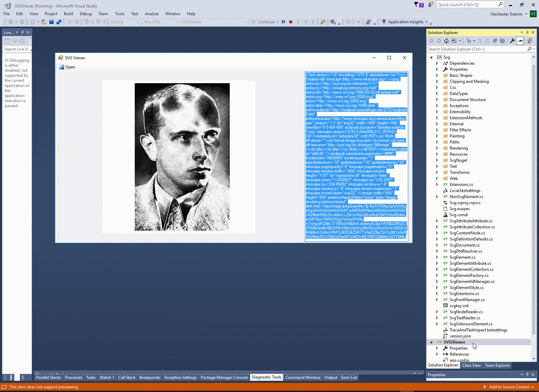Image resolution: width=539 pixels, height=392 pixels.
Task: Click the Solution Explorer search magnifier
Action: point(530,49)
